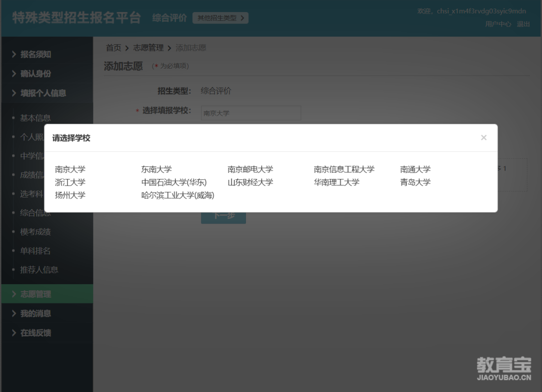Click the 特殊类型招生报名平台 title

76,18
